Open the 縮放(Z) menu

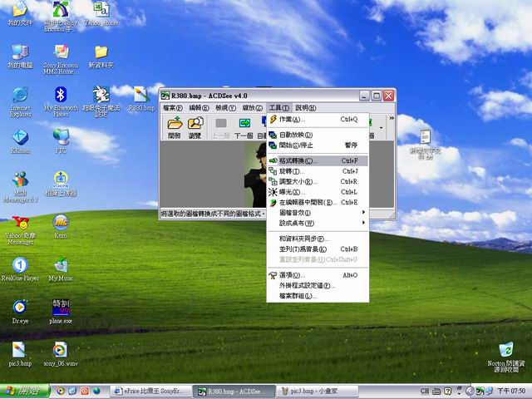252,108
